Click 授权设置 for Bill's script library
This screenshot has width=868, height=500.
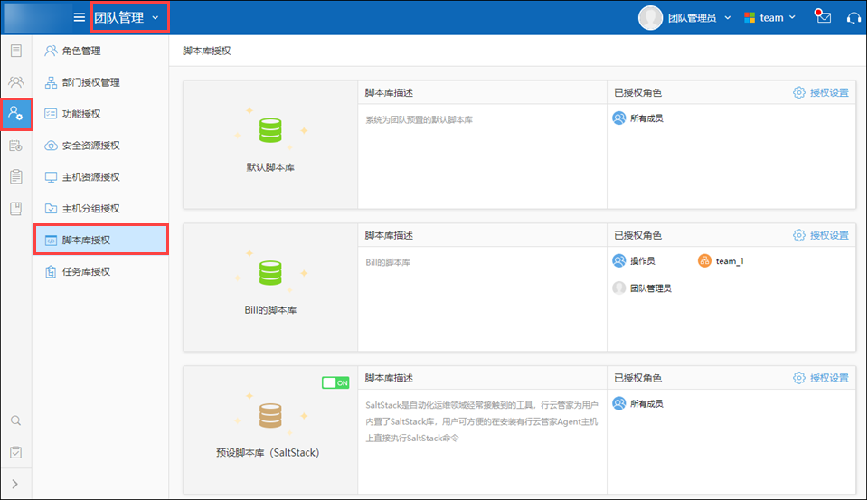[821, 235]
